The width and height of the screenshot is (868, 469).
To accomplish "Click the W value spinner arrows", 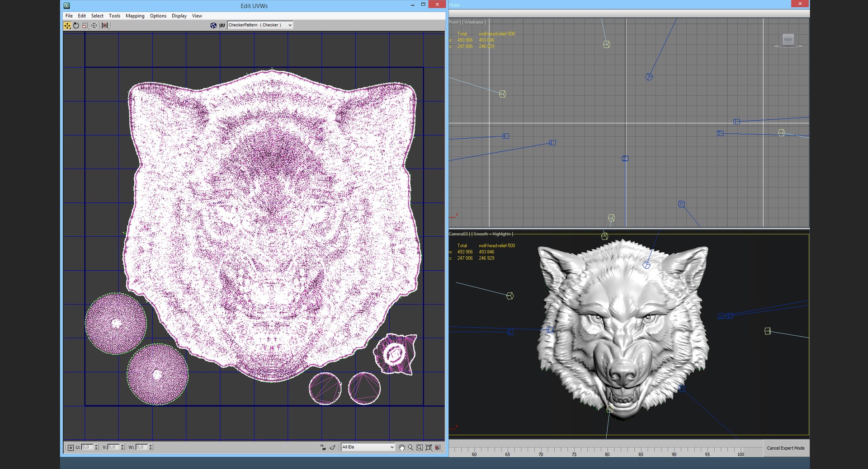I will 151,447.
